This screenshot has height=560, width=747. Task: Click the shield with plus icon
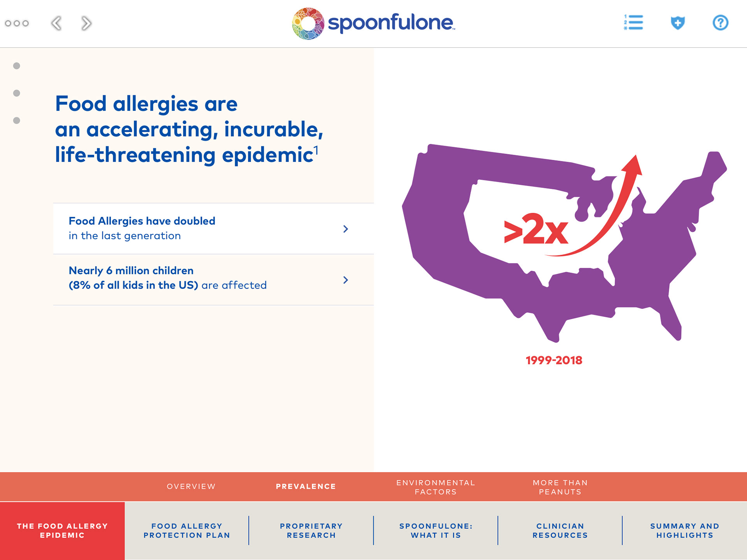[677, 23]
